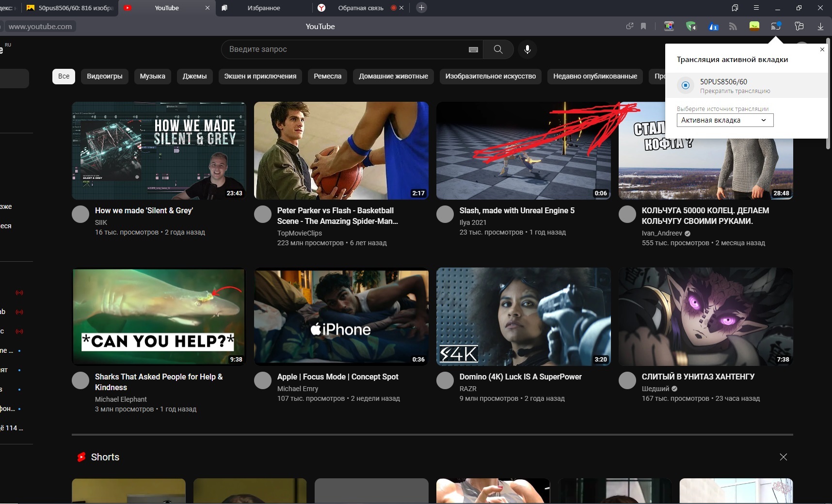The height and width of the screenshot is (504, 832).
Task: Open the Шедший channel link
Action: (656, 389)
